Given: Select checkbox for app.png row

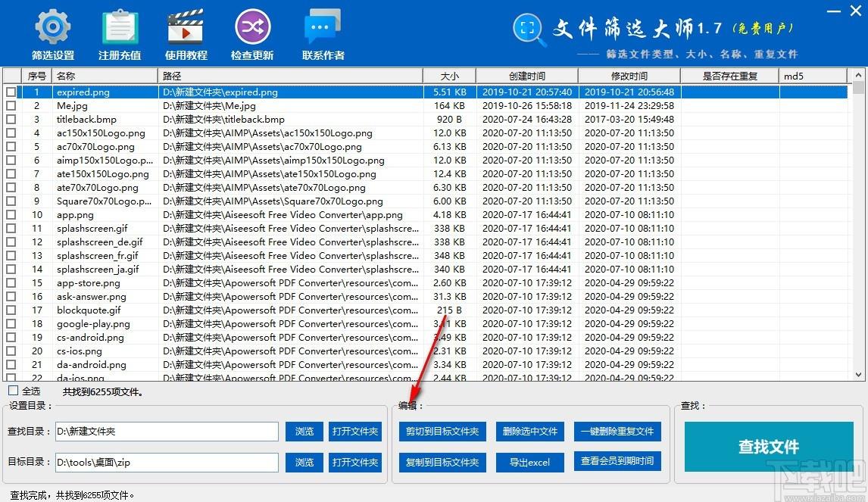Looking at the screenshot, I should point(11,215).
